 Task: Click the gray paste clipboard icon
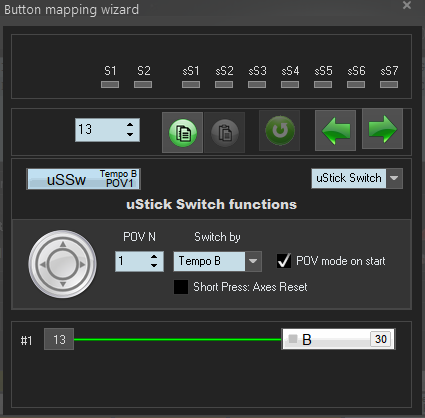pos(225,132)
